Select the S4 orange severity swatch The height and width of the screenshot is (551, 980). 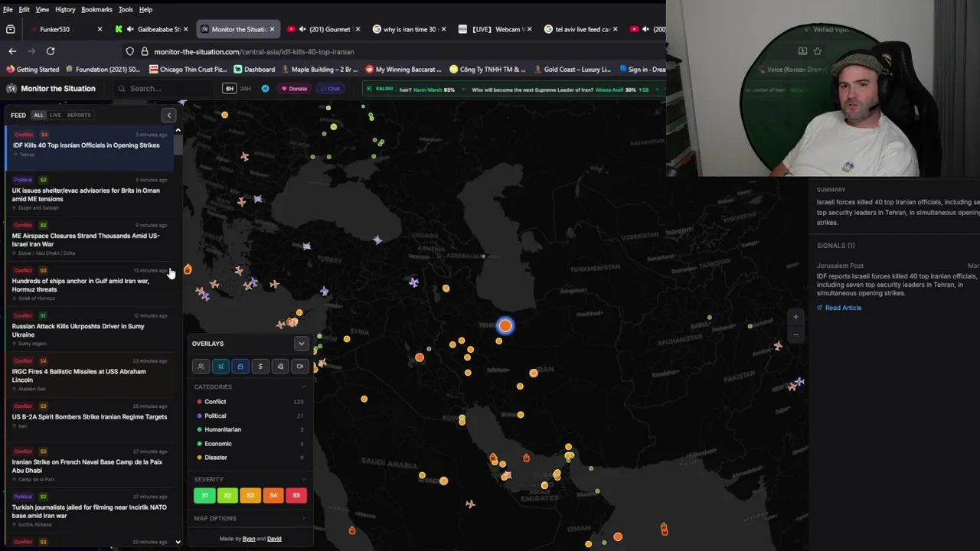273,496
